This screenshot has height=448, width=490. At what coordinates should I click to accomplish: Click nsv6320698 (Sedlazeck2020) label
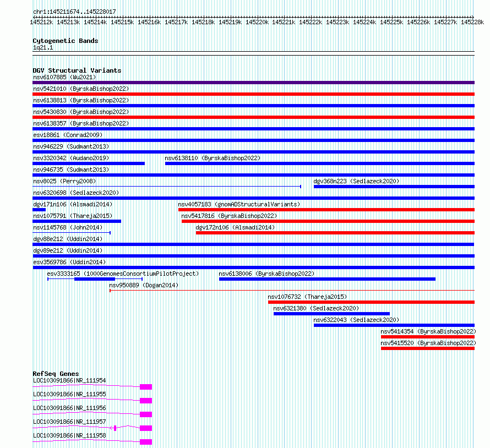[x=76, y=193]
